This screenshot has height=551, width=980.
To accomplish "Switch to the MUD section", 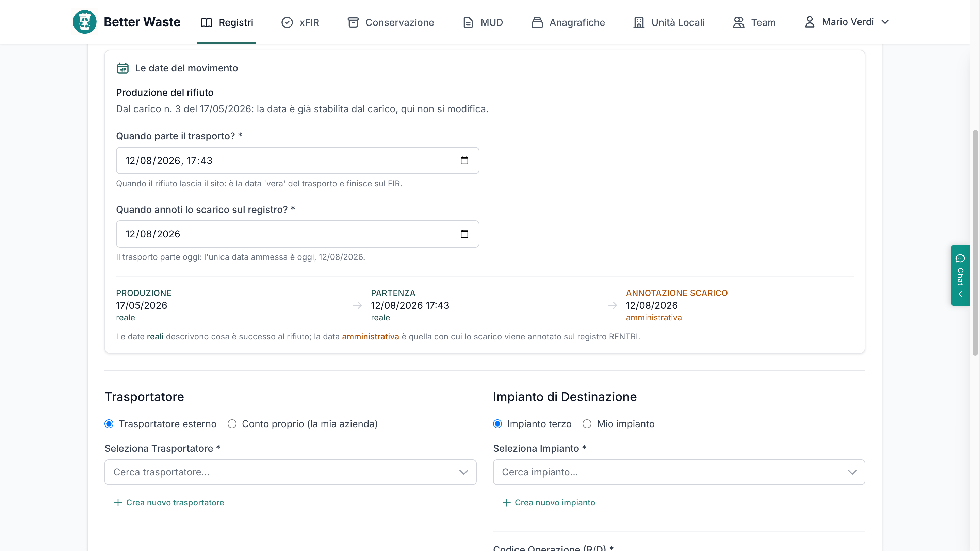I will click(483, 22).
